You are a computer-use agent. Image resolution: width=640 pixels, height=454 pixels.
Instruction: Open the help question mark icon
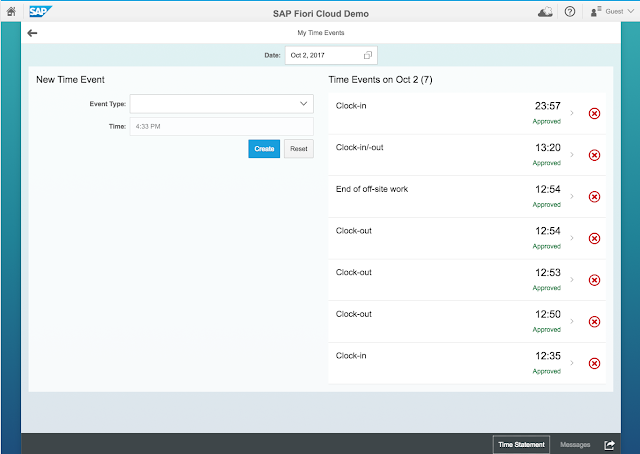click(570, 11)
